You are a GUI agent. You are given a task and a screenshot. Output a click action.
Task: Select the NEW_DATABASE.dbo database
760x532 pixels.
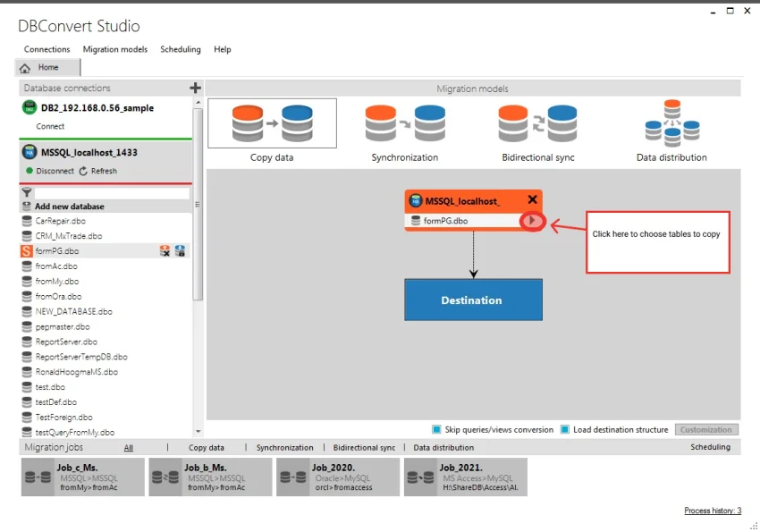coord(73,311)
